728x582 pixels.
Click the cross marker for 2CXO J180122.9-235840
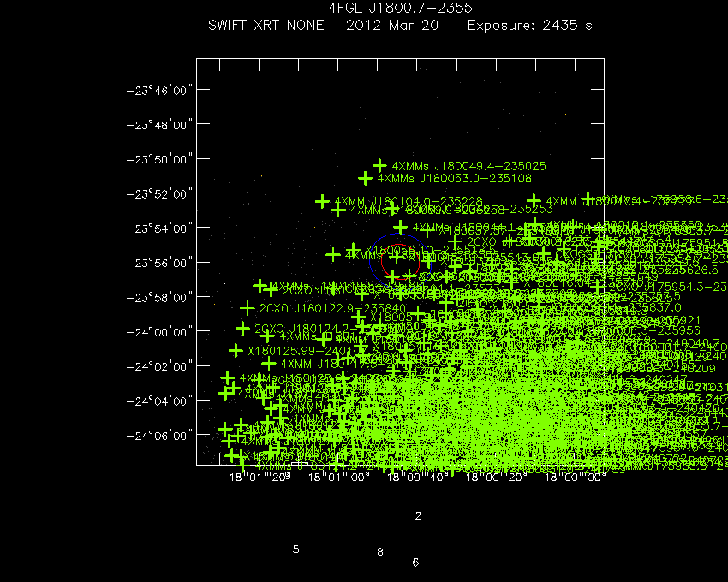pyautogui.click(x=247, y=308)
